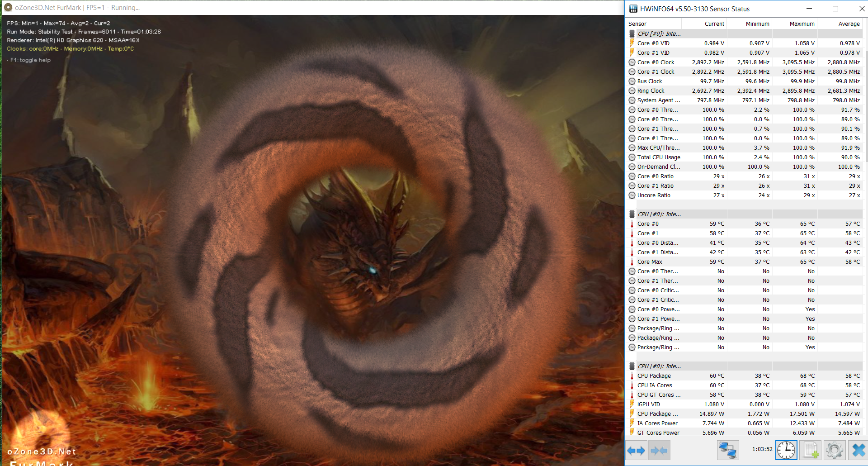Viewport: 868px width, 466px height.
Task: Click the 1:03:52 elapsed time readout
Action: pos(762,449)
